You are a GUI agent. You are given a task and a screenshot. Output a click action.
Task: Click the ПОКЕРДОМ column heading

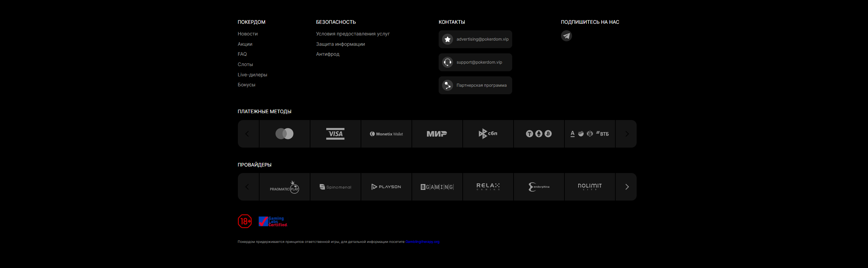251,22
